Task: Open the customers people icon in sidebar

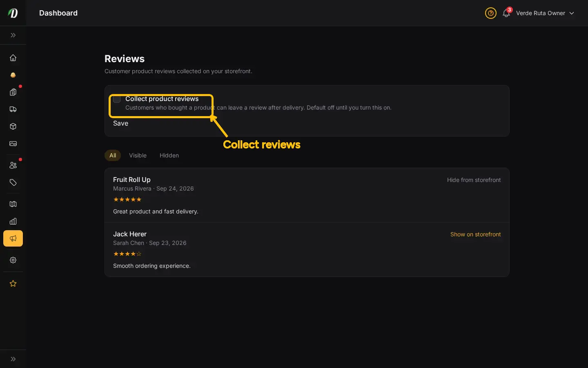Action: pos(13,165)
